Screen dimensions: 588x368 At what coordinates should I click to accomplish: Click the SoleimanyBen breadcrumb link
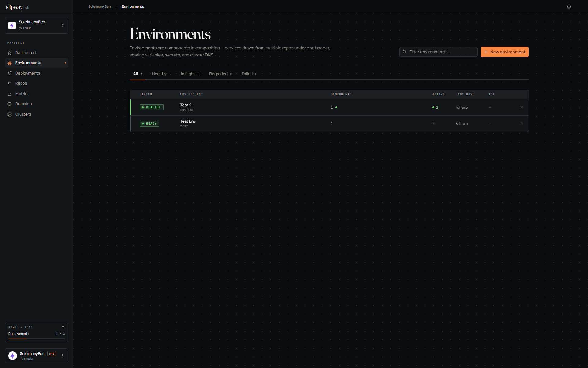[x=100, y=6]
